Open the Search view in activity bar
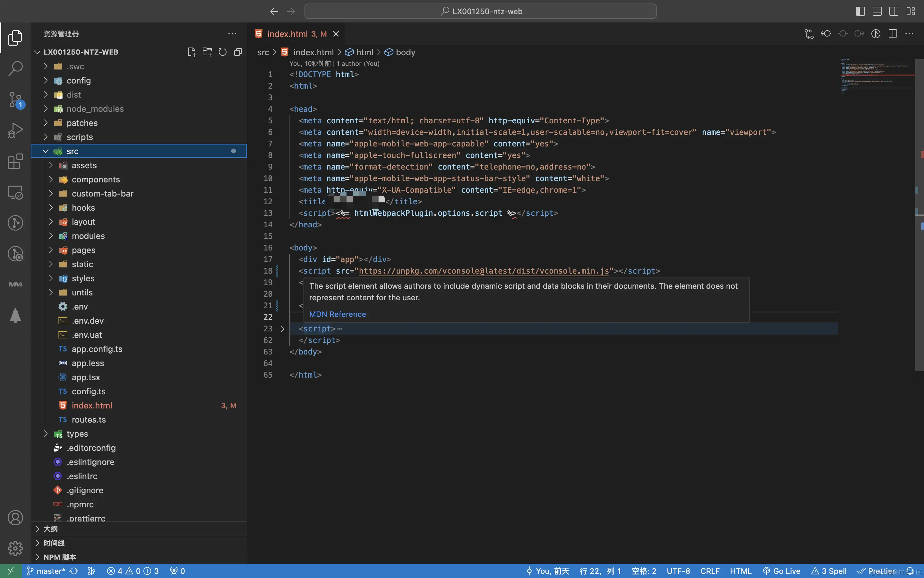Screen dimensions: 924x578 pos(15,68)
